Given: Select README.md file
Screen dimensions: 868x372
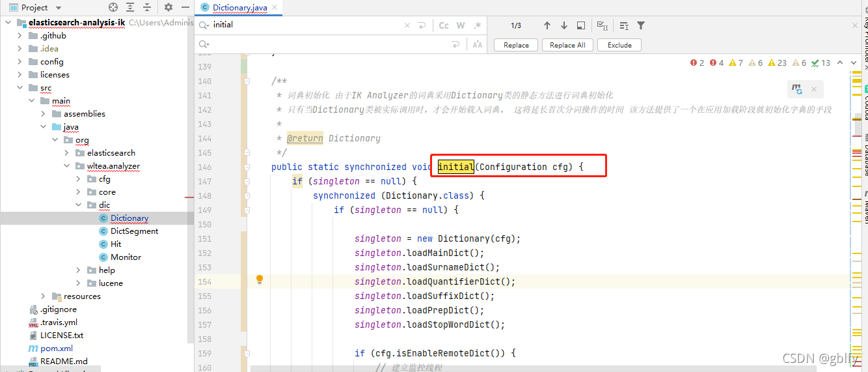Looking at the screenshot, I should pos(64,362).
